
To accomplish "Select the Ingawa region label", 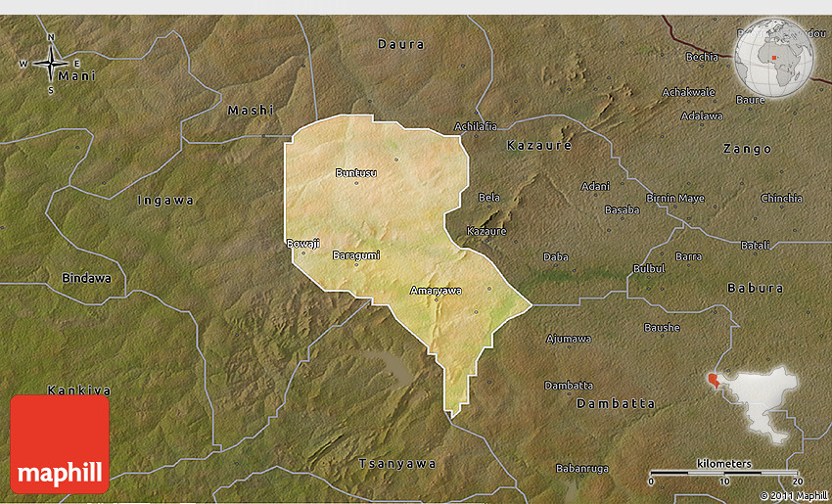I will [165, 201].
